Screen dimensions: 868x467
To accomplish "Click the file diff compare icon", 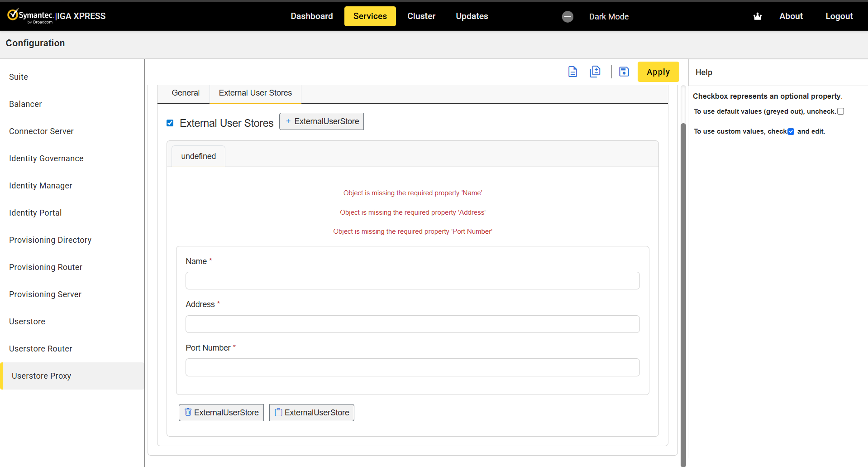I will point(595,72).
